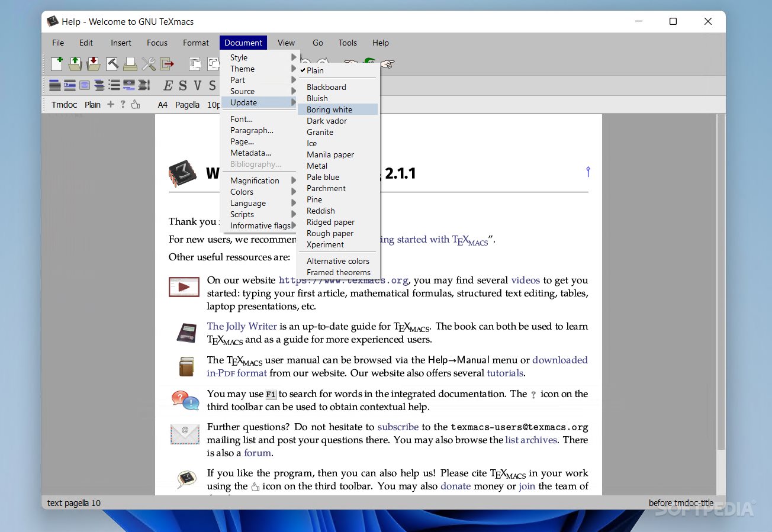Select the checked Plain theme
Screen dimensions: 772x532
click(x=338, y=70)
